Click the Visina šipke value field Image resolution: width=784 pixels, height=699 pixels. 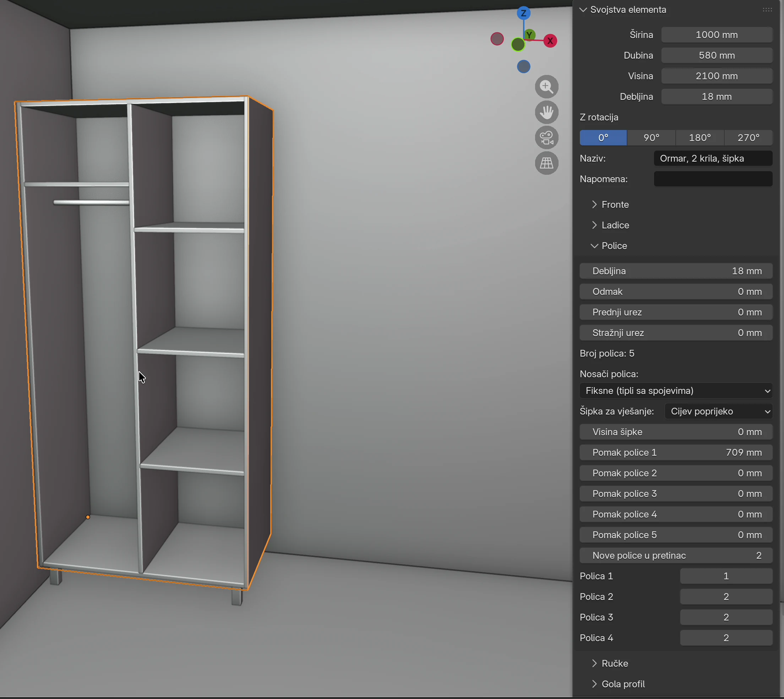coord(676,432)
